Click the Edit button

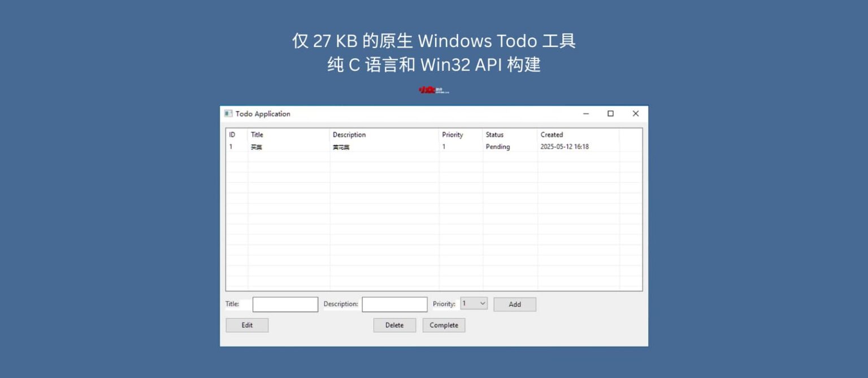[x=247, y=325]
